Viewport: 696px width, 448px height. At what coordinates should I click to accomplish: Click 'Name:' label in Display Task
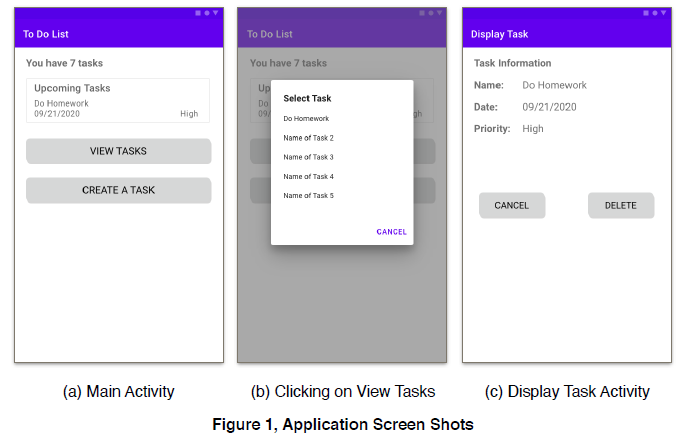(x=489, y=85)
